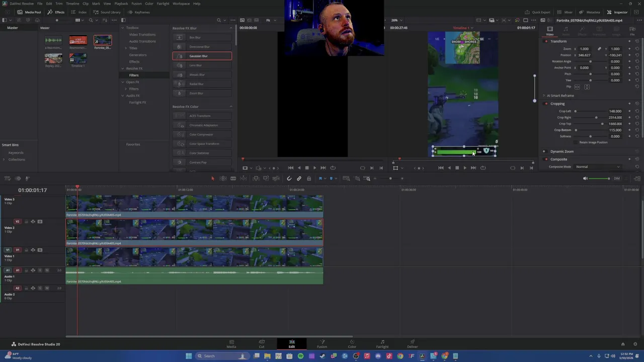
Task: Collapse the Resolve FX Color group
Action: click(x=231, y=107)
